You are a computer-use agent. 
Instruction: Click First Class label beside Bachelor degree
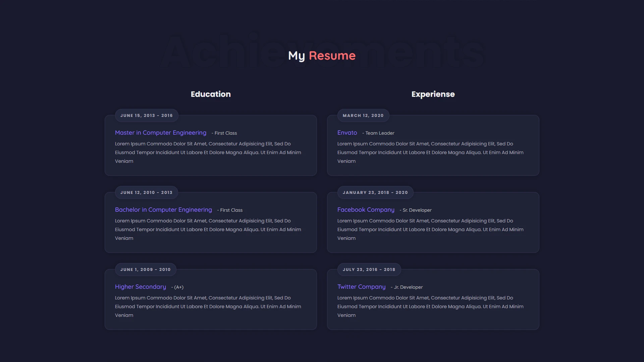click(230, 210)
